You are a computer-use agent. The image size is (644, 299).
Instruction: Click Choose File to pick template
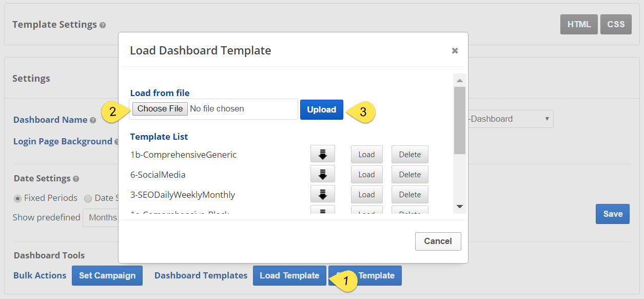[160, 109]
